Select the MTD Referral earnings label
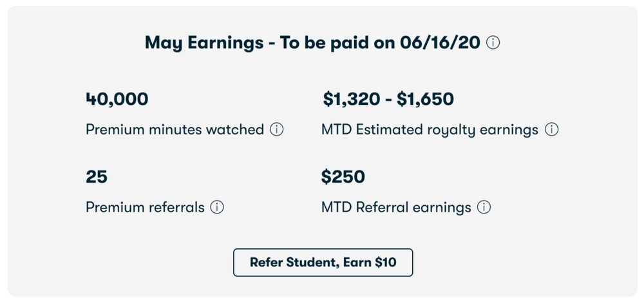The image size is (644, 301). (396, 208)
